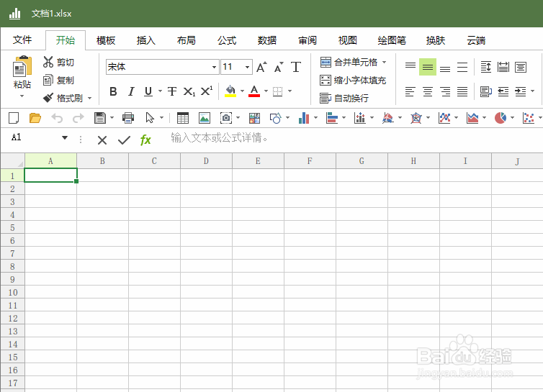This screenshot has height=392, width=543.
Task: Click the Format Painter (格式刷) brush icon
Action: (x=48, y=98)
